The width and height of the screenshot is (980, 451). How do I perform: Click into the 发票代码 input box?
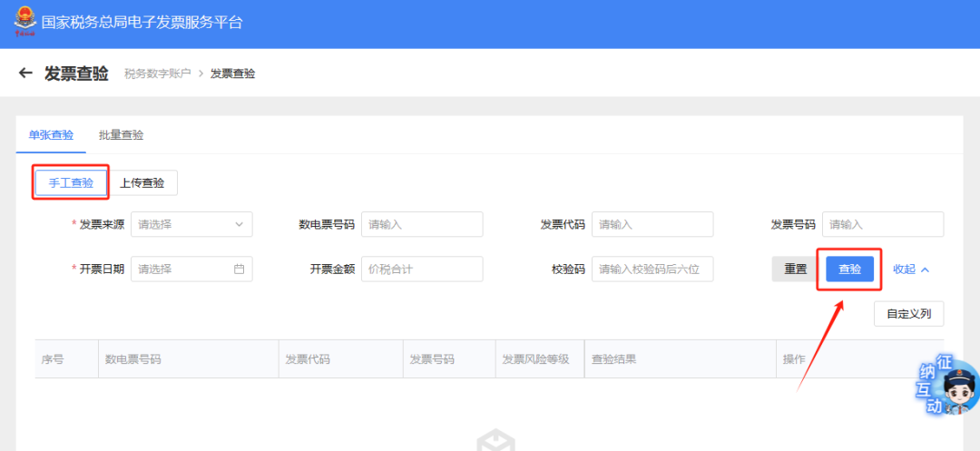[652, 224]
